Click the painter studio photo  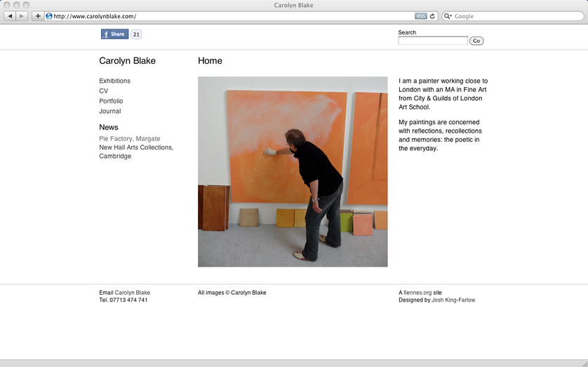pos(293,172)
